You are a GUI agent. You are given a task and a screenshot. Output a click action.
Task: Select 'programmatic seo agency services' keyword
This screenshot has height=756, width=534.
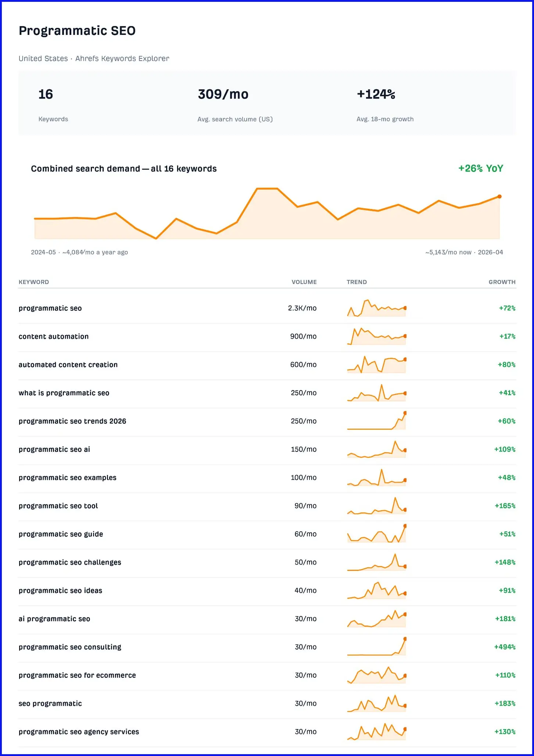pyautogui.click(x=79, y=732)
